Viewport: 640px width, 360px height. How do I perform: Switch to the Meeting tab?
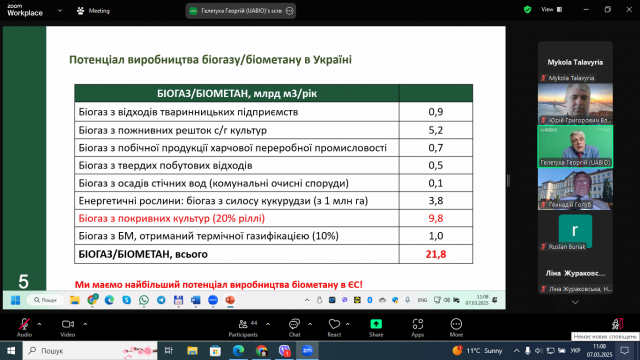point(93,11)
